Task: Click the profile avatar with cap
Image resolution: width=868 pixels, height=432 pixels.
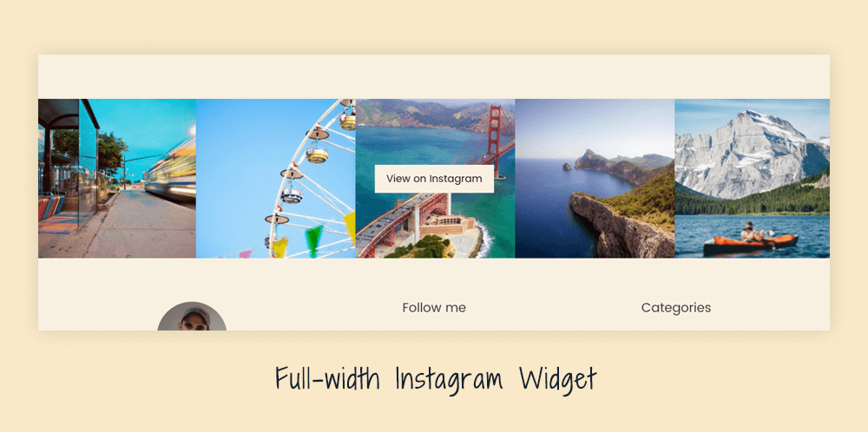Action: (x=192, y=317)
